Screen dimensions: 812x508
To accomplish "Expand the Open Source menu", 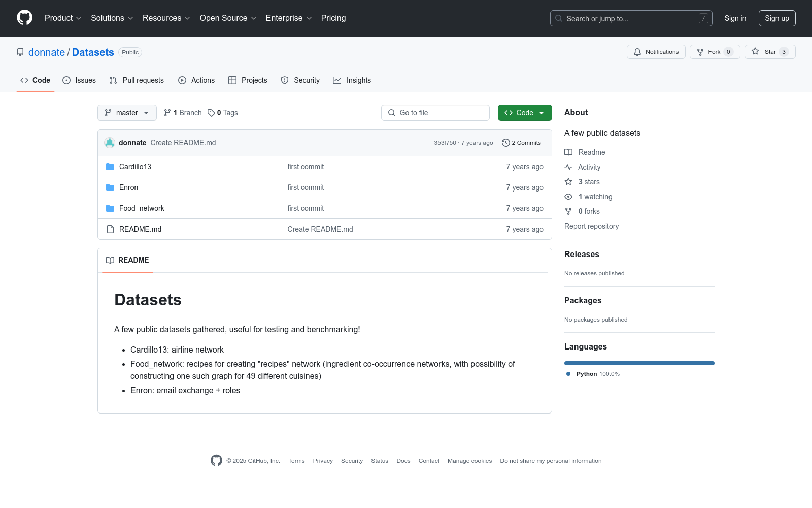I will point(228,18).
